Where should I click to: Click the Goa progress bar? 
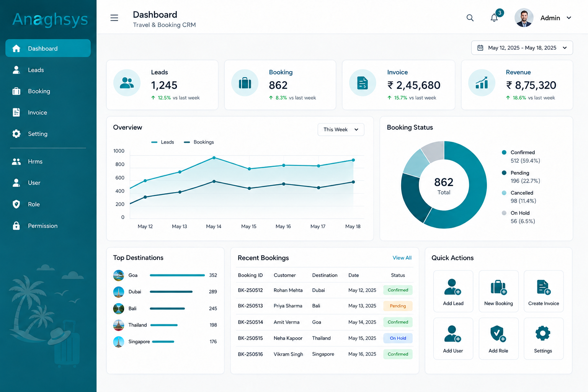(177, 275)
